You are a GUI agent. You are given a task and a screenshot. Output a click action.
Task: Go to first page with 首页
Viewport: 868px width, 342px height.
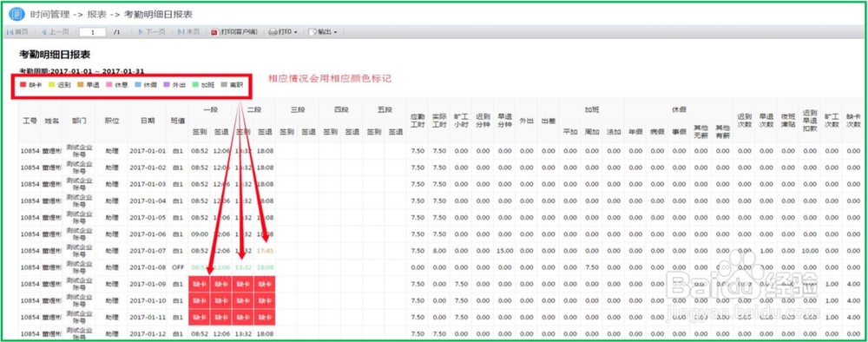(x=17, y=32)
